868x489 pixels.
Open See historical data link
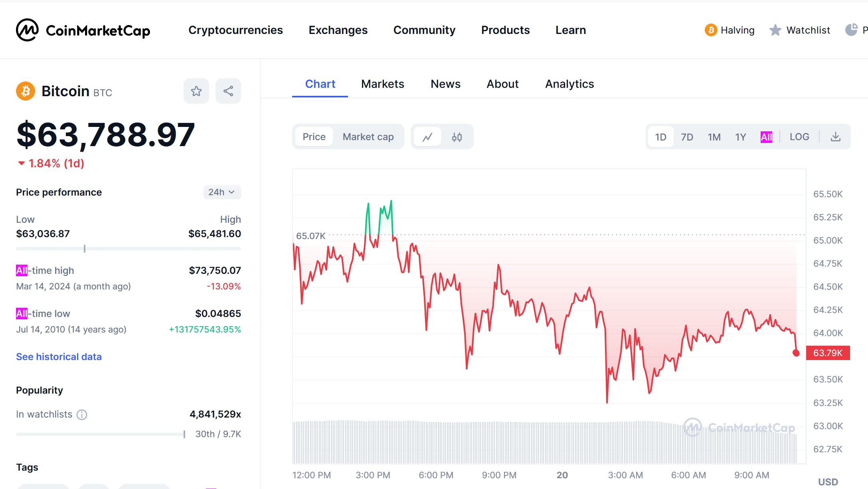point(59,356)
